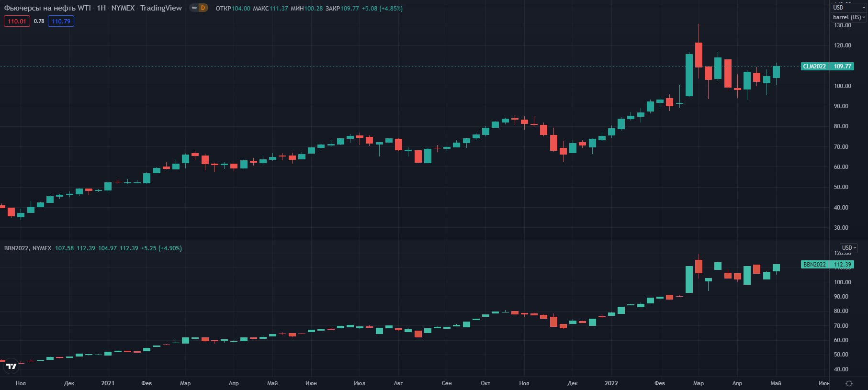
Task: Click the МАКС 111.37 high value
Action: tap(271, 8)
